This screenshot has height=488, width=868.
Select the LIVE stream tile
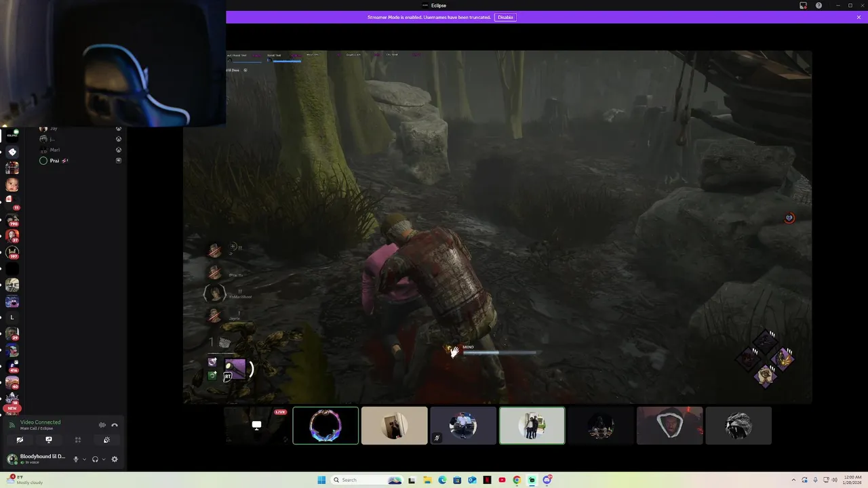256,426
